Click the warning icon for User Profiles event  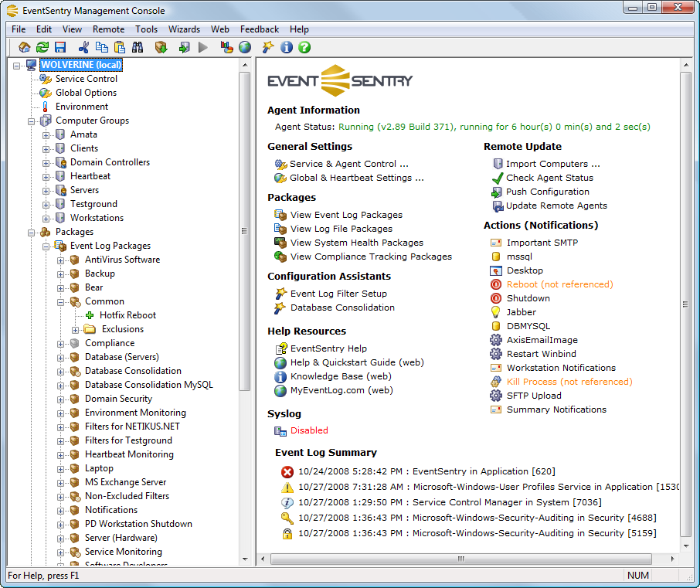click(x=287, y=487)
